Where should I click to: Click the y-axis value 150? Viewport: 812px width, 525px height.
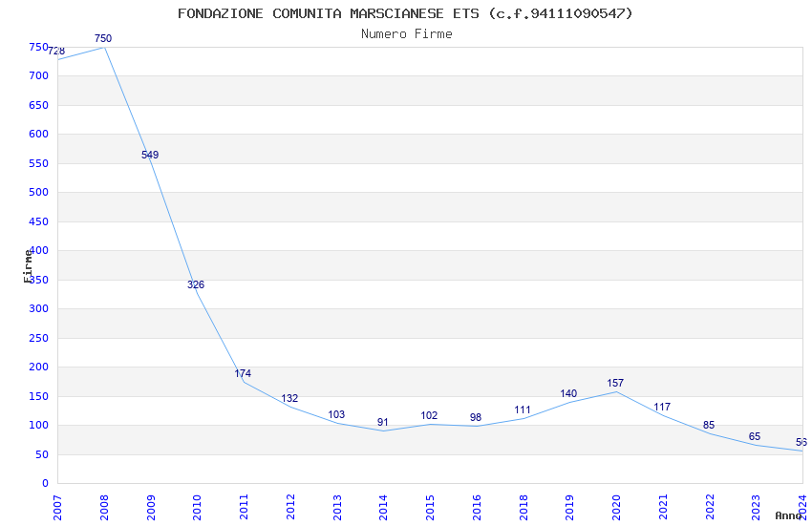(39, 396)
